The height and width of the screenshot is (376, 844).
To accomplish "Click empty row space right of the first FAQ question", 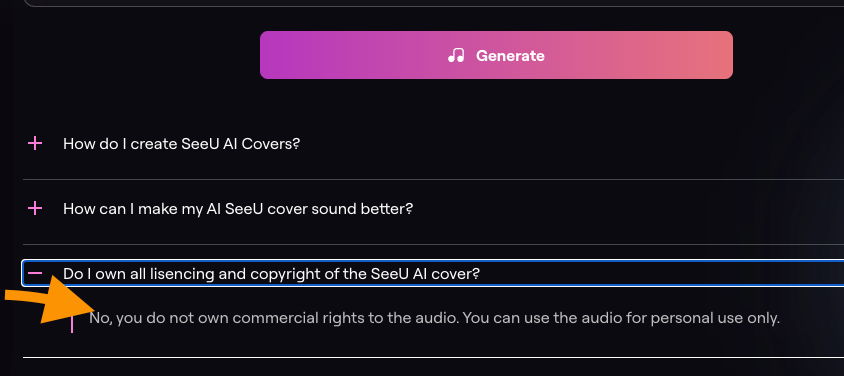I will click(571, 144).
